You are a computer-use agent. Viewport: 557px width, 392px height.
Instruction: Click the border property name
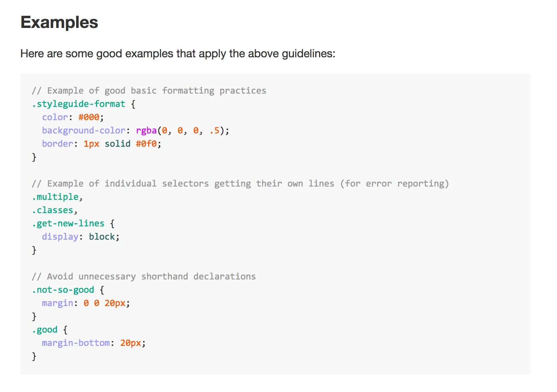(x=58, y=144)
